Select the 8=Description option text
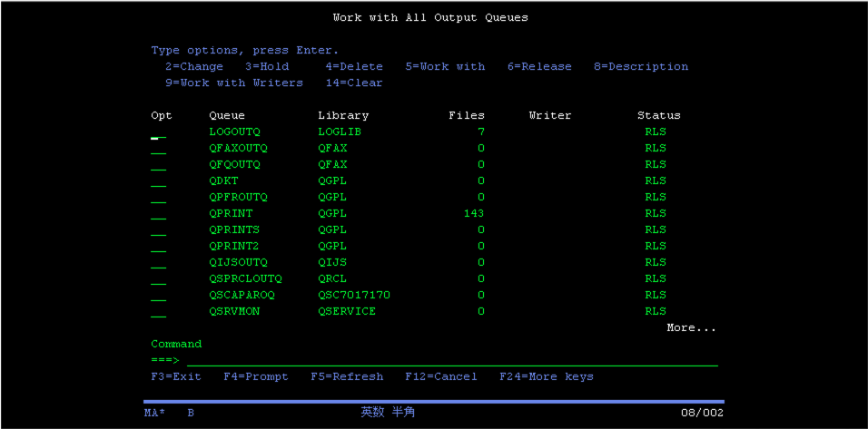The height and width of the screenshot is (429, 868). (641, 67)
